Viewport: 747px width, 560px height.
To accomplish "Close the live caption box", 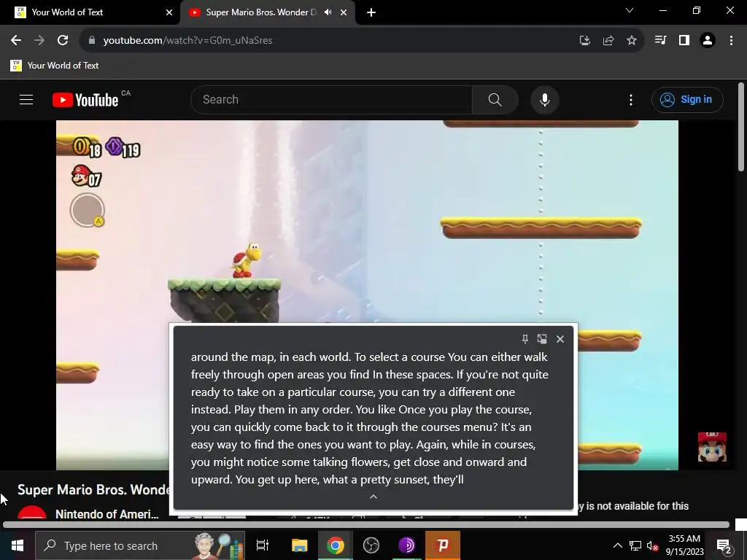I will (560, 339).
